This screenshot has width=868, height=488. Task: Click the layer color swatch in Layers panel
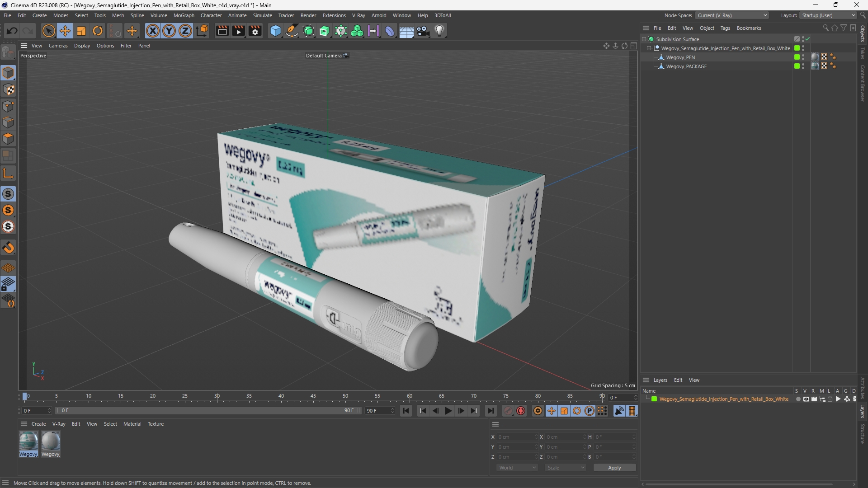click(654, 399)
